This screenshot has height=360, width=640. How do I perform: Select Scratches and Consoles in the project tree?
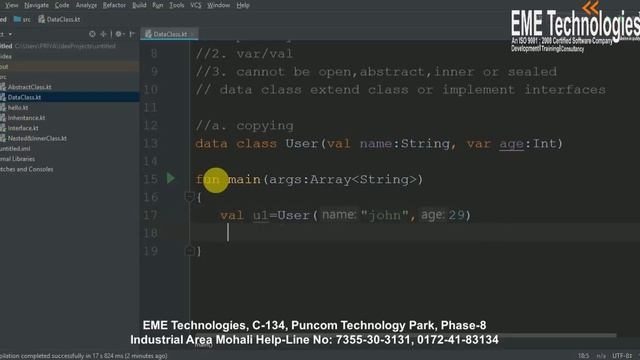27,169
